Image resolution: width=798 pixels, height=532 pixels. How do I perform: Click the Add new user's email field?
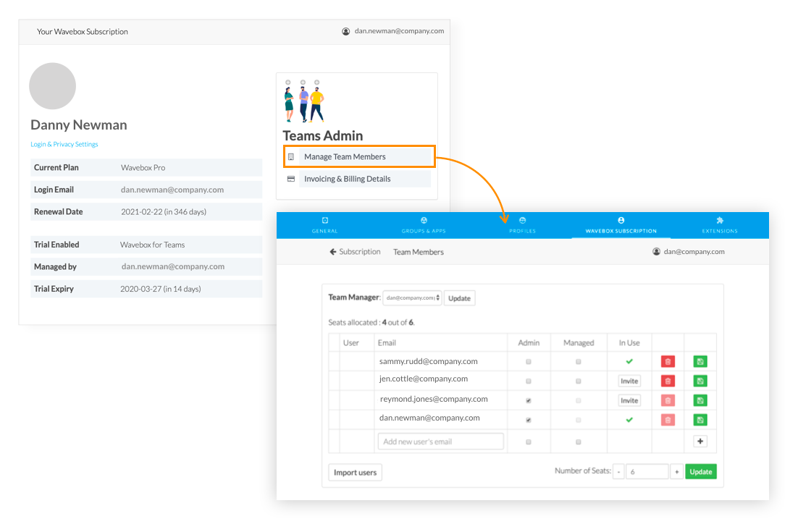point(441,442)
